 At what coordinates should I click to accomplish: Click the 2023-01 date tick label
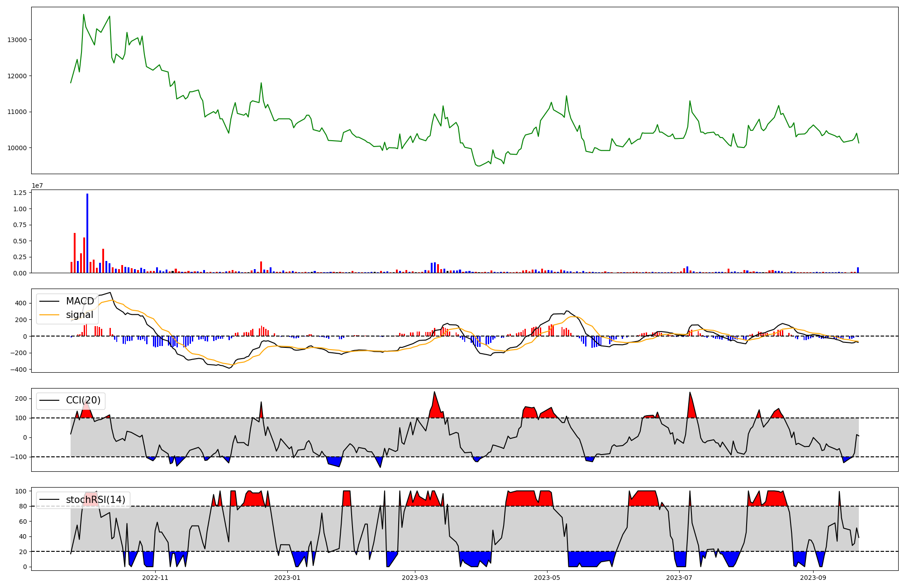(x=287, y=578)
